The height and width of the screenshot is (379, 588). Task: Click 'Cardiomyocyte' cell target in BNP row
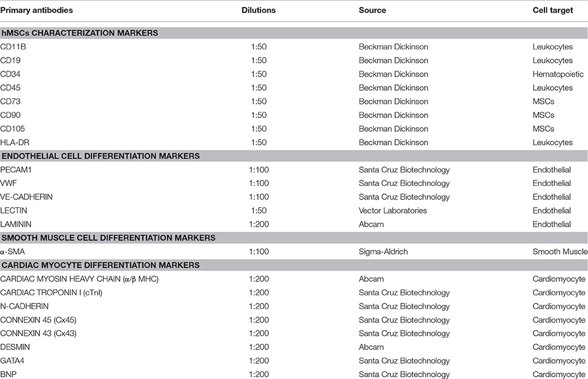559,374
